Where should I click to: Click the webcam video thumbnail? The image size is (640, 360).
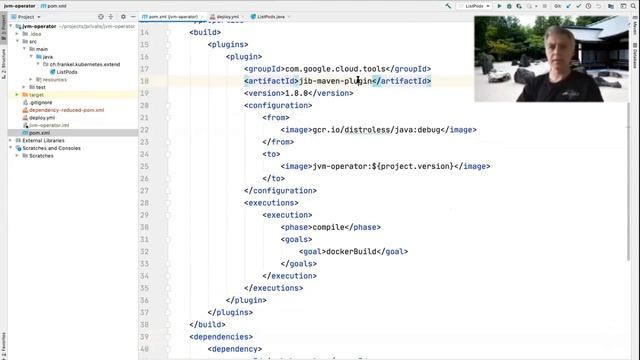551,59
